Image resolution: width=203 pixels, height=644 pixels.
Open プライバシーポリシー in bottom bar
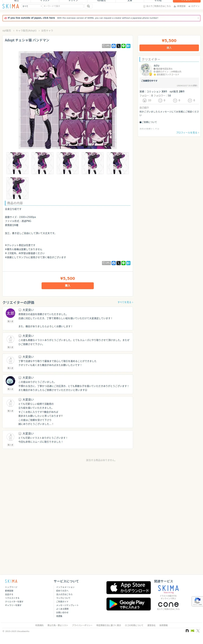tap(82, 625)
